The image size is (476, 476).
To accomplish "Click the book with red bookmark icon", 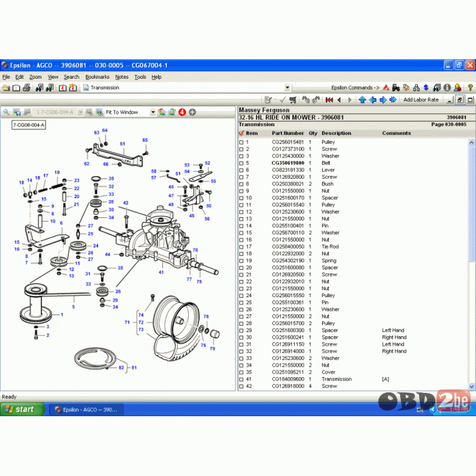I will (62, 88).
